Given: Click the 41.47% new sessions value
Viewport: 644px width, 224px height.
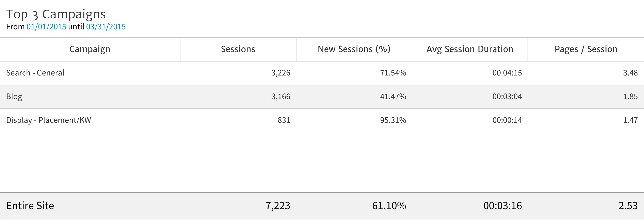Looking at the screenshot, I should [x=393, y=96].
